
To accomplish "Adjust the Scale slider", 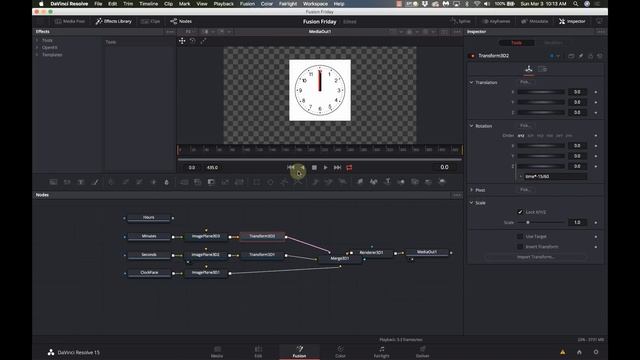I will click(x=541, y=222).
